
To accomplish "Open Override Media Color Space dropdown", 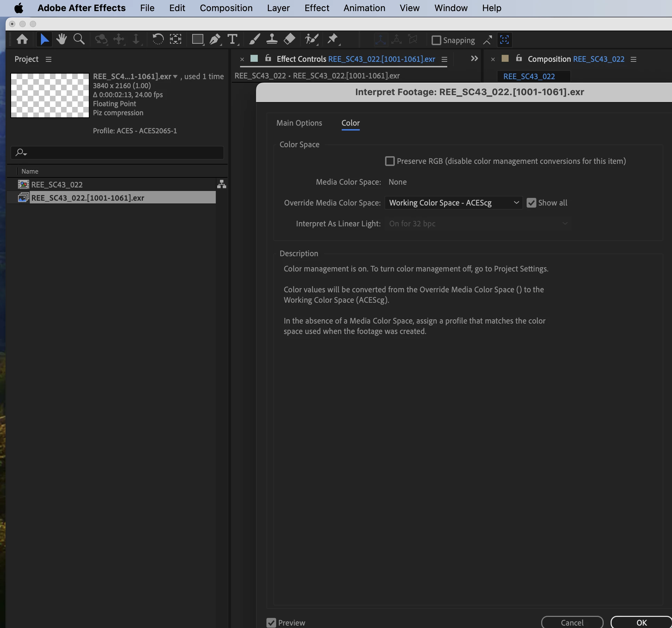I will click(453, 203).
